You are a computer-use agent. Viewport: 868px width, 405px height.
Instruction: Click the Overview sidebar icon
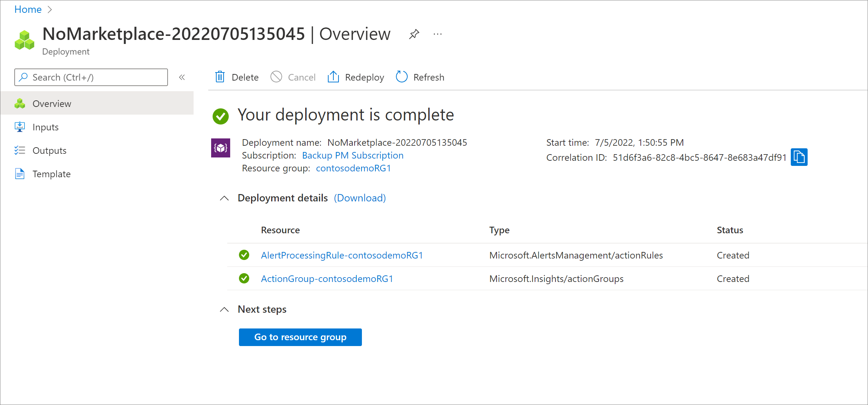click(20, 103)
